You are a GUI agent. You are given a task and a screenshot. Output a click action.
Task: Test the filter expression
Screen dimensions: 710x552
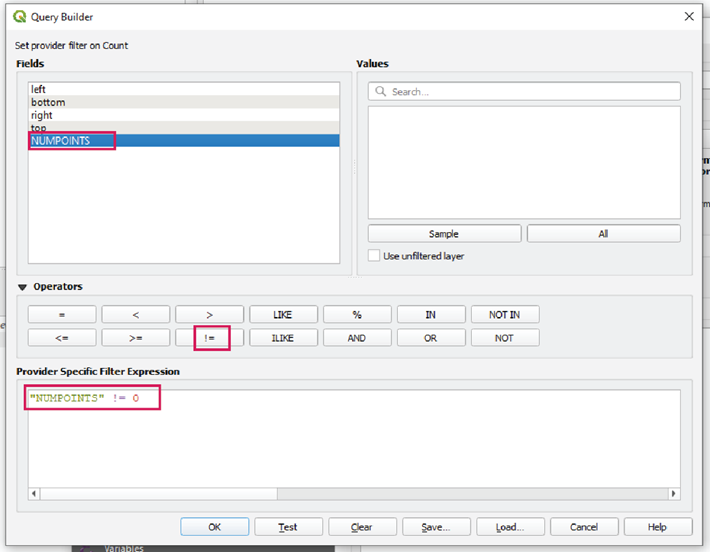pos(288,527)
